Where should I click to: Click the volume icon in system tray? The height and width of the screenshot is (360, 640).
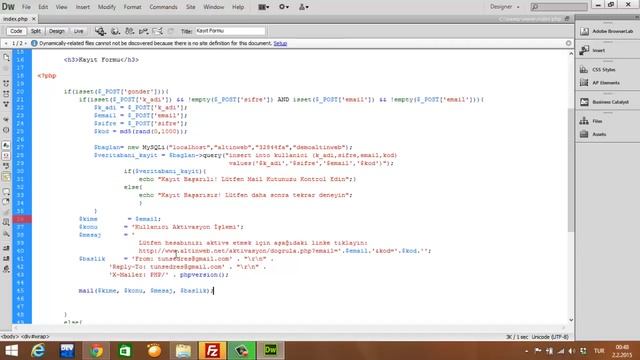point(572,351)
